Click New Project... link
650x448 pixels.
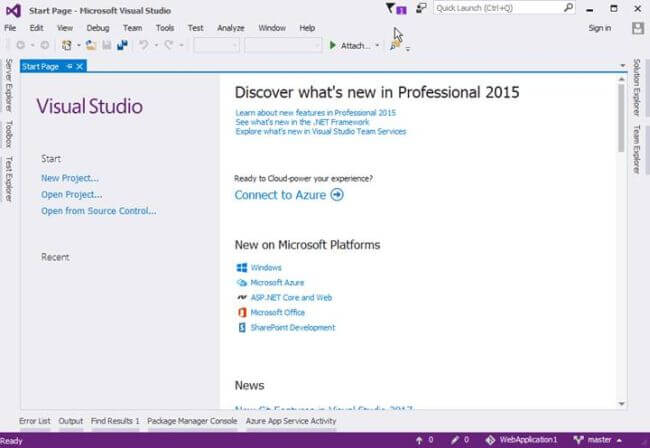(70, 178)
